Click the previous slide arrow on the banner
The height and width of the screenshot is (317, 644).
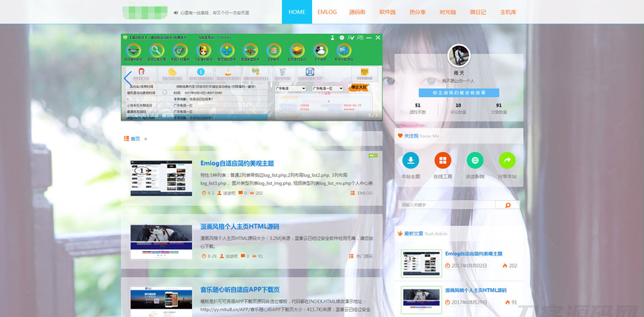click(127, 77)
